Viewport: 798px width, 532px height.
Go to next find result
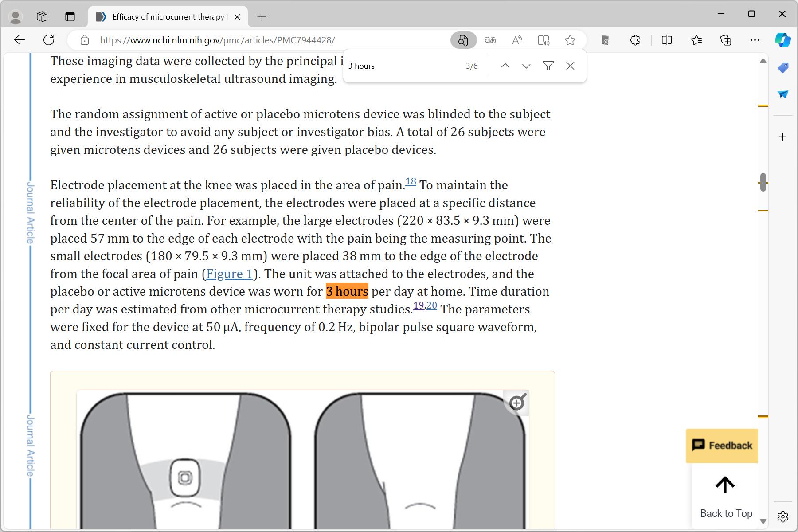526,66
